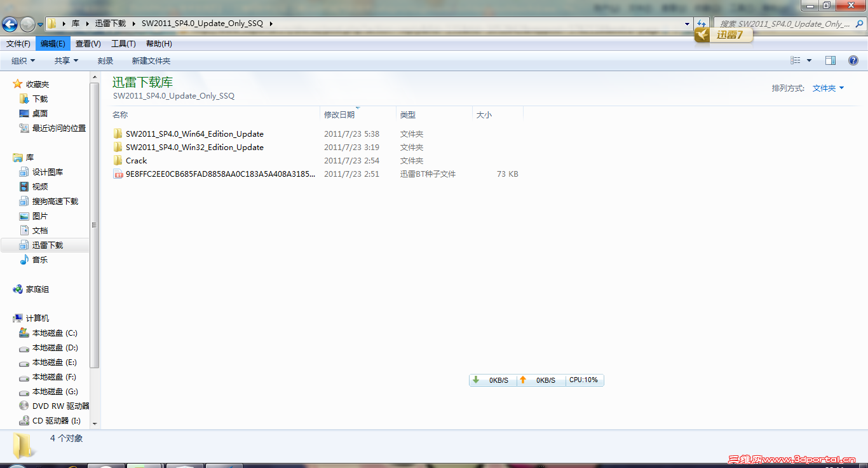Open the 工具(T) menu
This screenshot has width=868, height=468.
[x=123, y=44]
